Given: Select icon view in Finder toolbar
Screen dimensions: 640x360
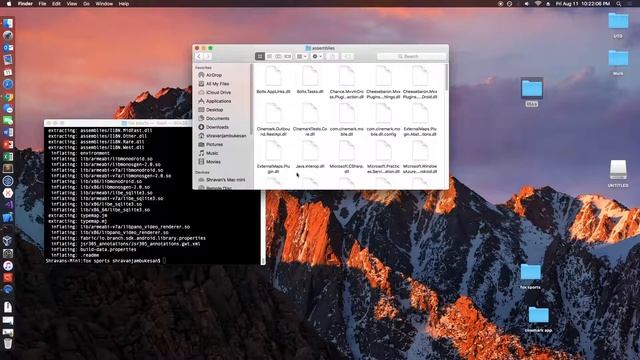Looking at the screenshot, I should 260,56.
